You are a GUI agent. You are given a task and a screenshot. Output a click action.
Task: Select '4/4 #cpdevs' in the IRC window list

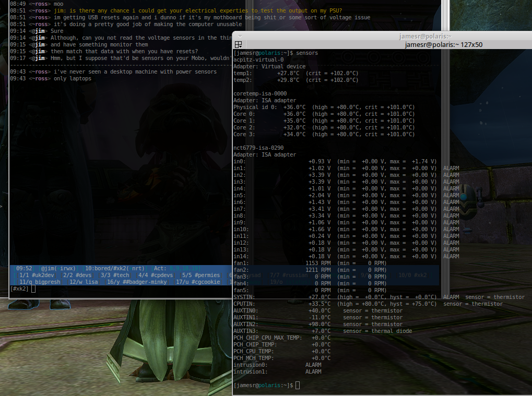point(156,275)
